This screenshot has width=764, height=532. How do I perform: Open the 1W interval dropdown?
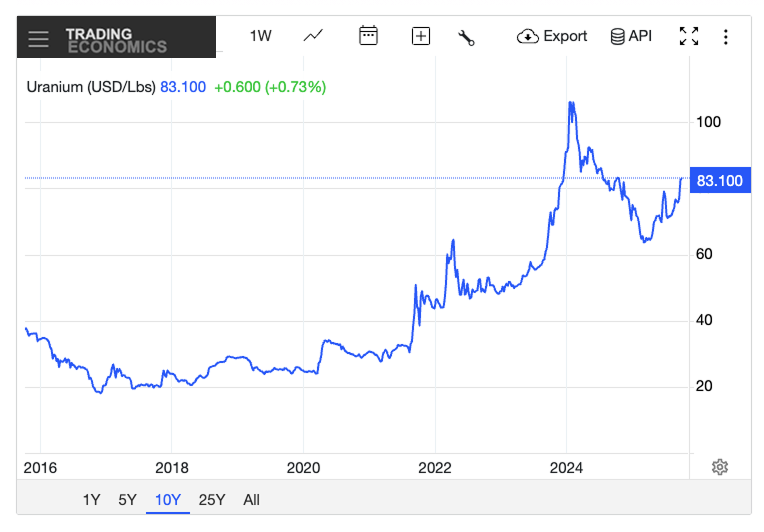click(x=260, y=36)
